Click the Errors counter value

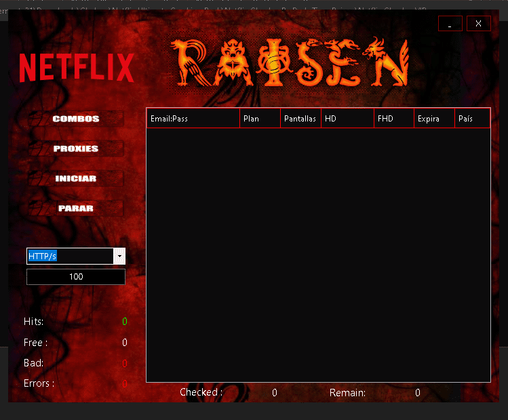(125, 384)
